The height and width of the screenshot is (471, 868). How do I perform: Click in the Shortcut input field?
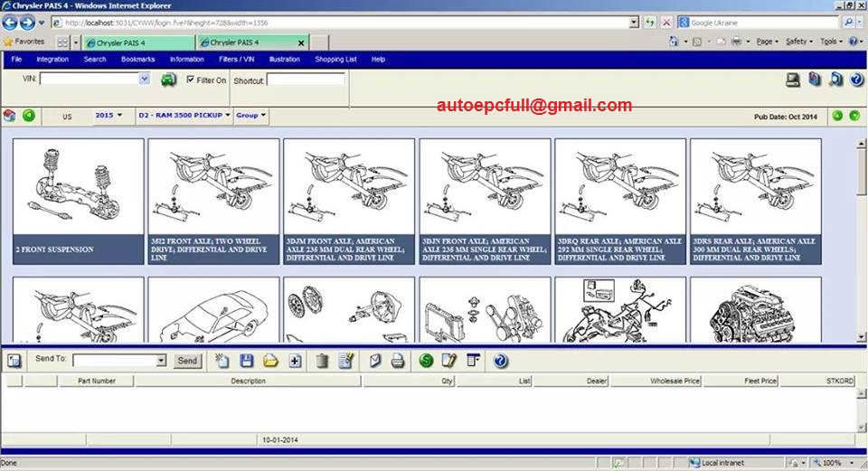click(x=306, y=80)
